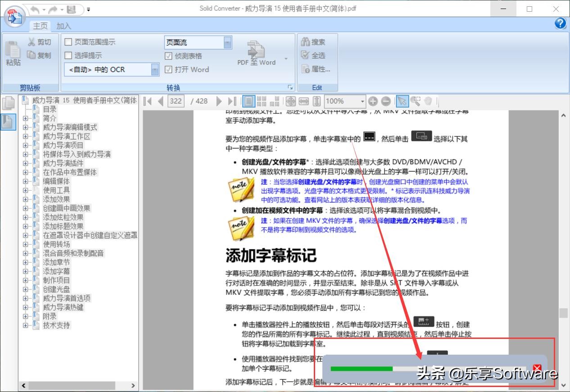Switch to the 加入 ribbon tab
Image resolution: width=570 pixels, height=392 pixels.
tap(63, 26)
